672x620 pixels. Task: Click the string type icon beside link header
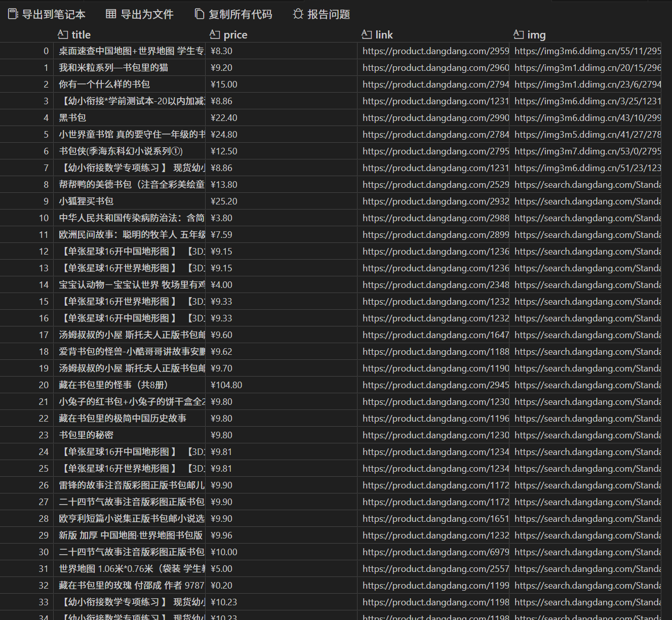coord(367,34)
